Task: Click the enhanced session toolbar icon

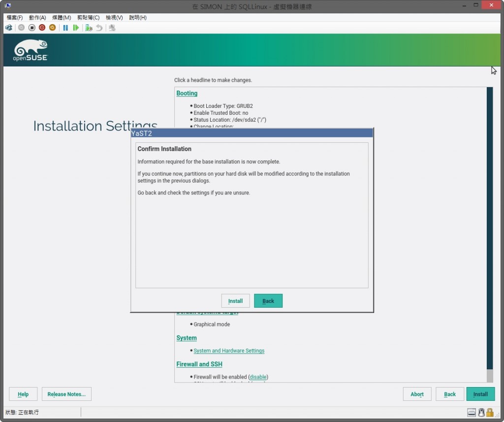Action: click(x=112, y=28)
